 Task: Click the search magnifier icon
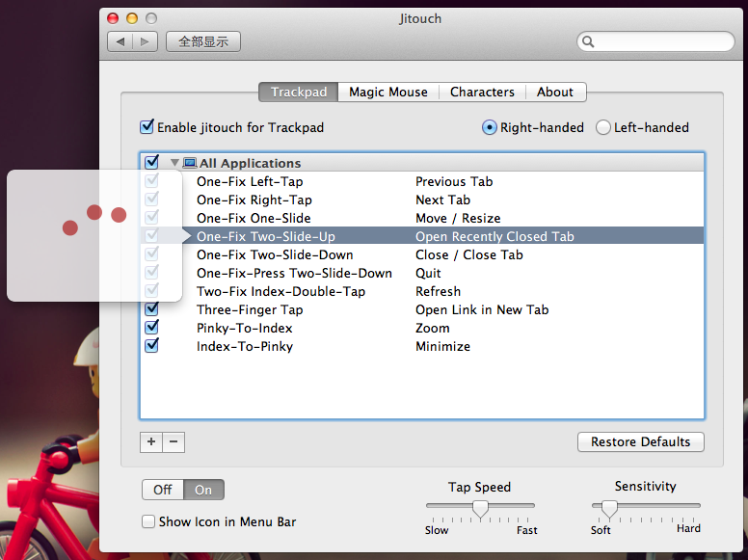[588, 41]
